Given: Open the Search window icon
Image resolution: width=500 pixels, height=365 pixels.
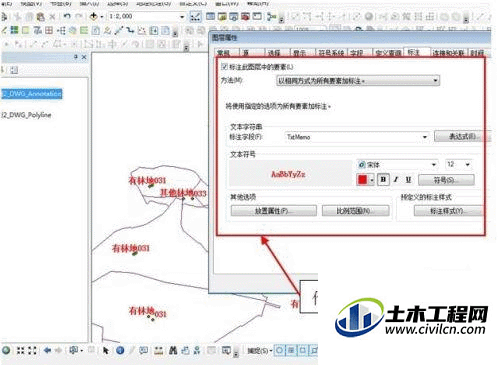Looking at the screenshot, I should coord(234,16).
